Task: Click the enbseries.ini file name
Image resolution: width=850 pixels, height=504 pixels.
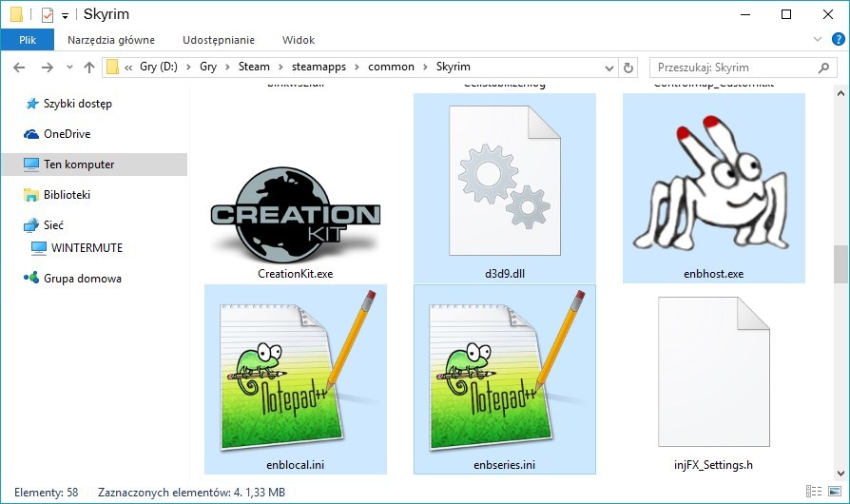Action: (x=505, y=464)
